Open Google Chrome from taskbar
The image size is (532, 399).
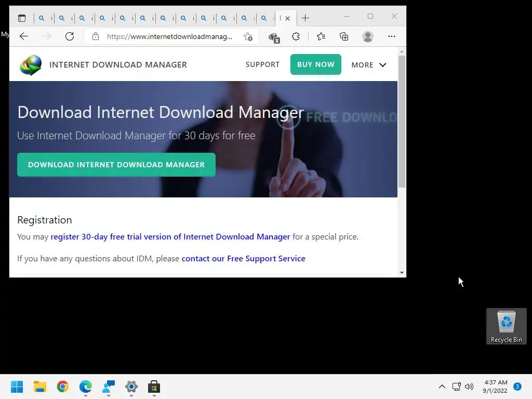63,387
